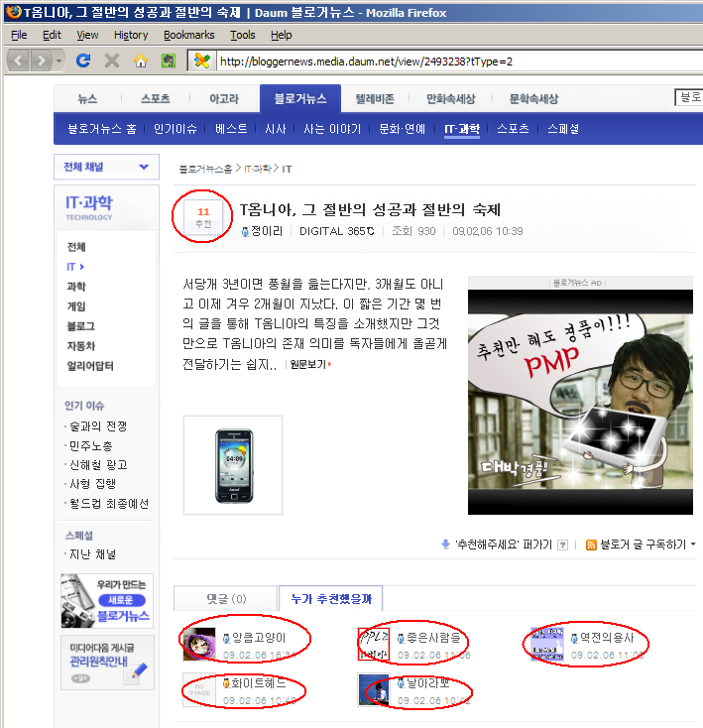Open the Help menu
703x728 pixels.
pyautogui.click(x=282, y=35)
